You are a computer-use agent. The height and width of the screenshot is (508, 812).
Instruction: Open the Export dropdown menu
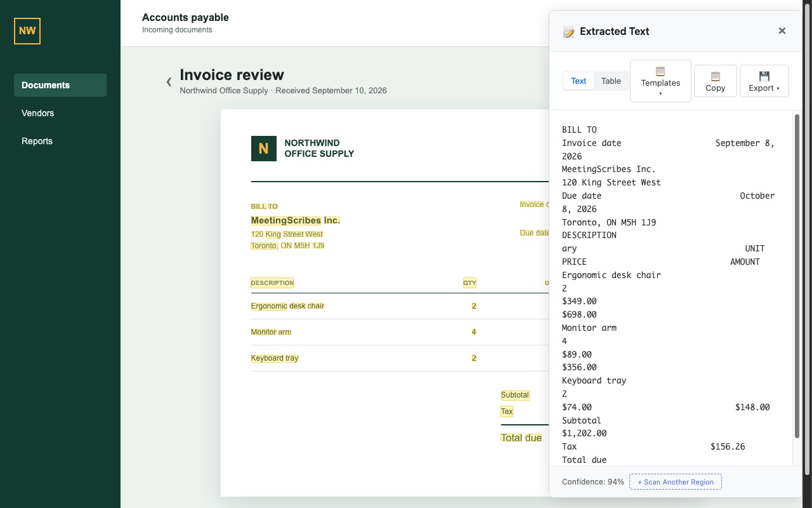(x=764, y=81)
